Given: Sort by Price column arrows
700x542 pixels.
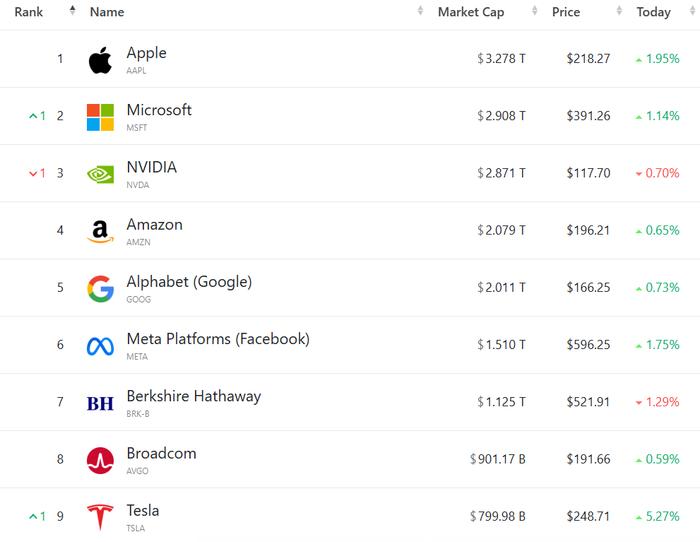Looking at the screenshot, I should pos(619,11).
